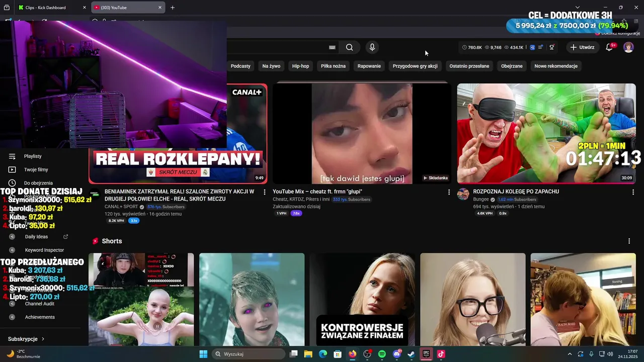Open video title ROZPOZNAJ KOLEGĘ PO ZAPACHU
Viewport: 644px width, 362px height.
[516, 192]
